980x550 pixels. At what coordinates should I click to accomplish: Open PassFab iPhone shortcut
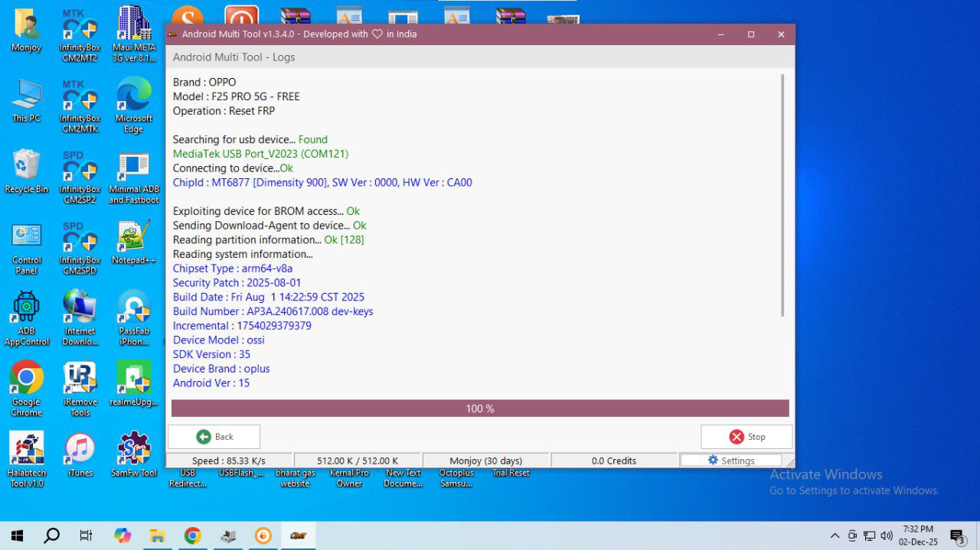(134, 319)
